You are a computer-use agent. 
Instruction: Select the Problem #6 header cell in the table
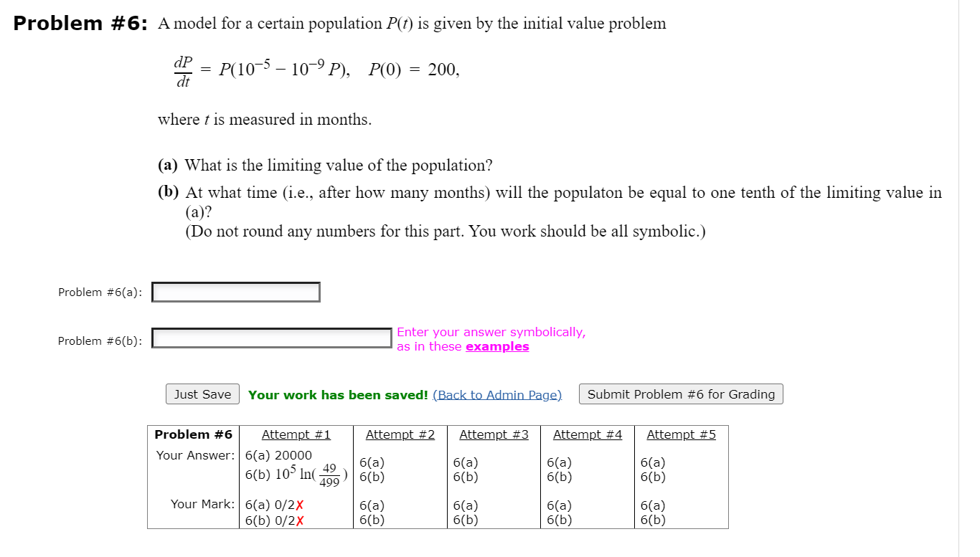coord(193,434)
